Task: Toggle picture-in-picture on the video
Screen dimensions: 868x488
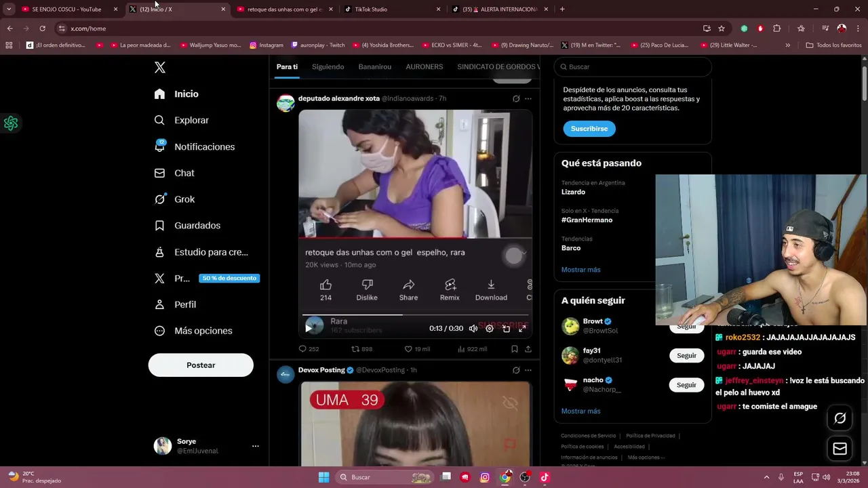Action: 506,328
